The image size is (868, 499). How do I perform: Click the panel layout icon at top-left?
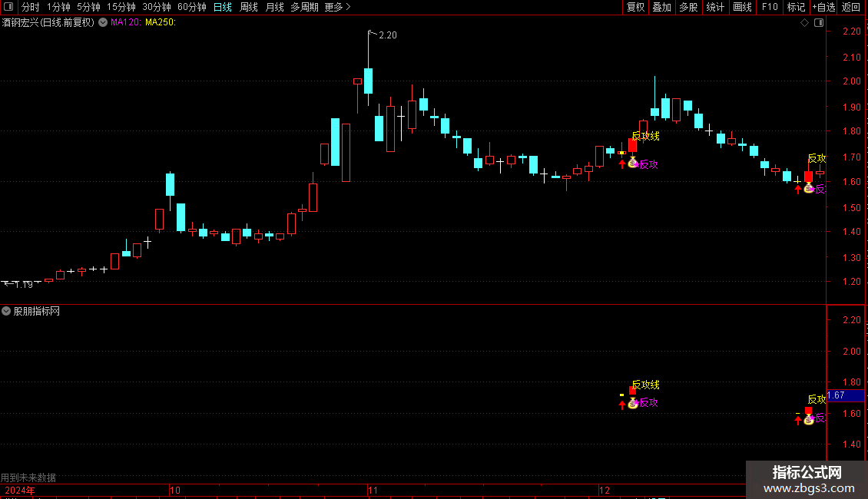[8, 7]
